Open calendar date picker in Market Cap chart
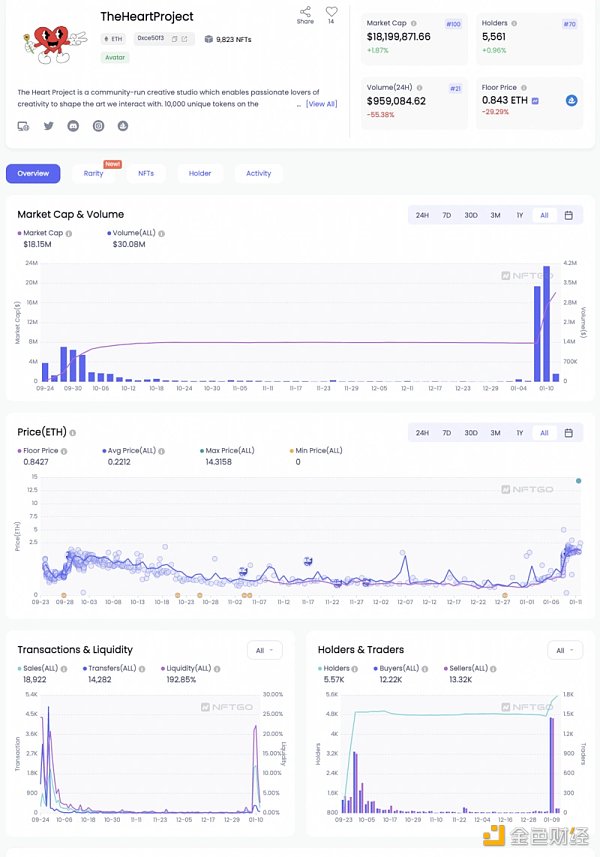 [568, 215]
